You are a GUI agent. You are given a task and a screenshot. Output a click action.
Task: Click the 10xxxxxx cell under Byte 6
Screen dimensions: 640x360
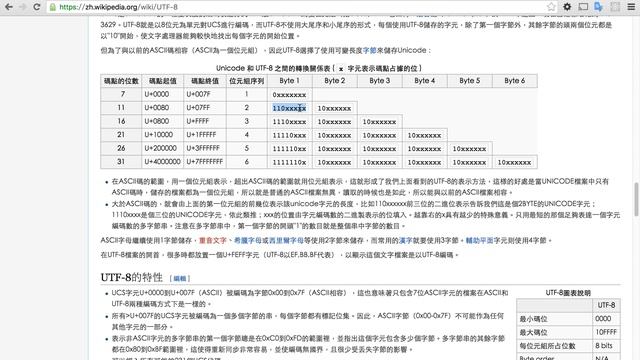(x=514, y=162)
